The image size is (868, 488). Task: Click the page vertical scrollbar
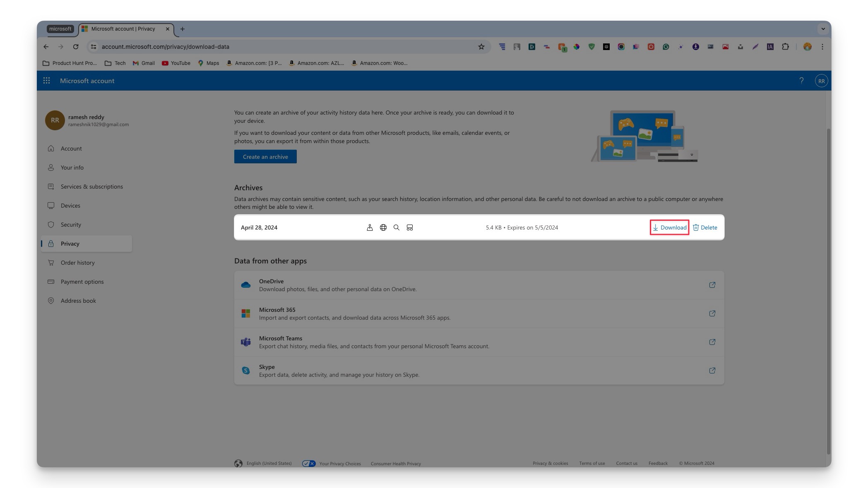click(x=828, y=292)
